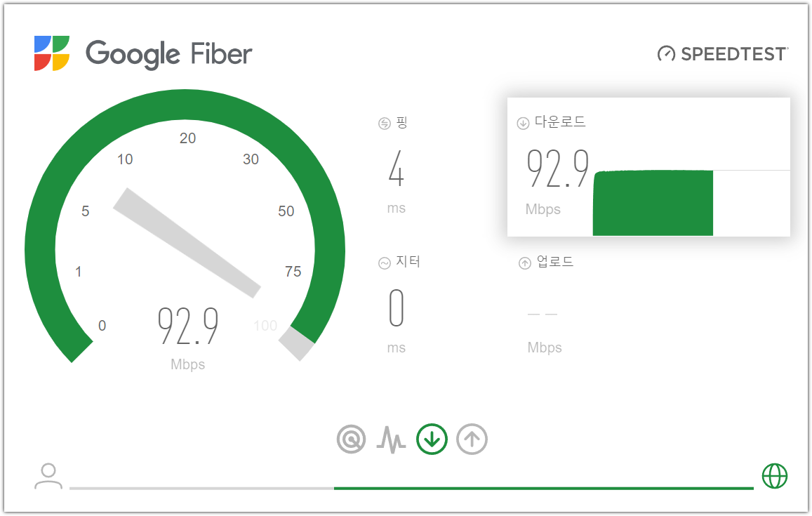The height and width of the screenshot is (516, 812).
Task: Click the jitter signal icon in bottom toolbar
Action: click(x=391, y=439)
